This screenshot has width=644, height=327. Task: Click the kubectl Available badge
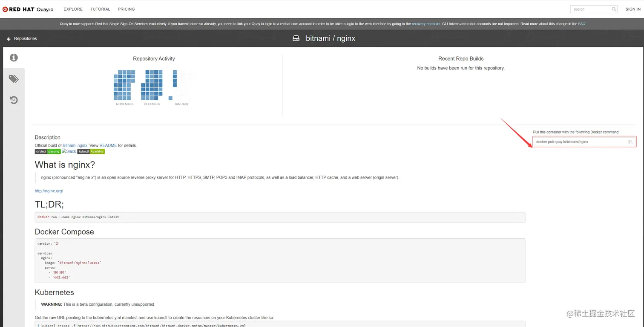91,151
